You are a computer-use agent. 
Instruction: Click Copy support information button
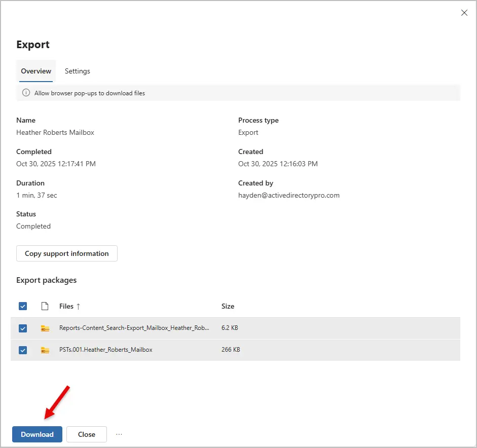coord(66,253)
